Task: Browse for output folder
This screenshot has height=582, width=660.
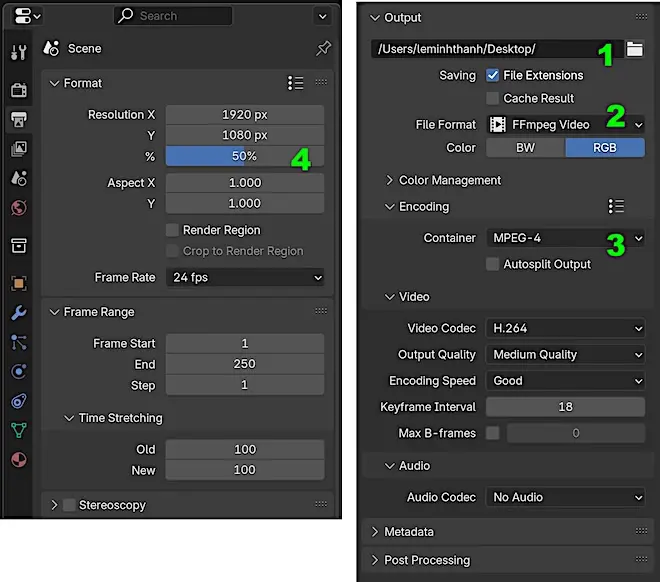Action: pyautogui.click(x=635, y=49)
